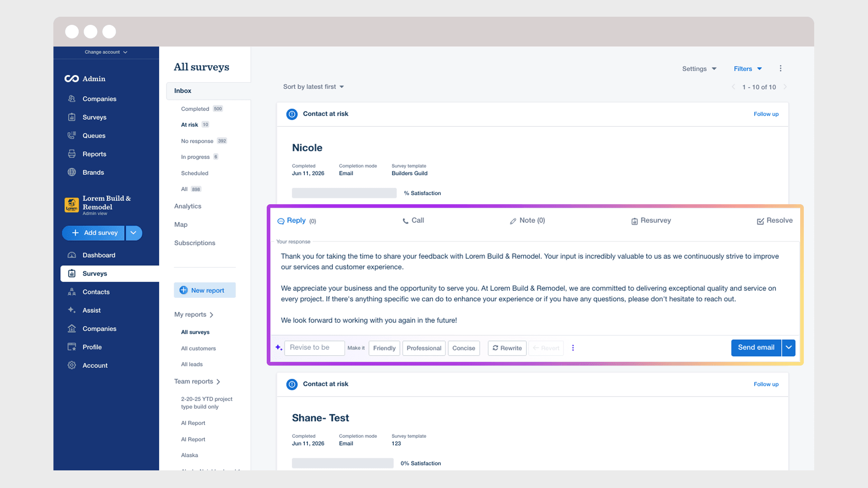Mark Nicole's survey as Resolve
The width and height of the screenshot is (868, 488).
(x=774, y=221)
